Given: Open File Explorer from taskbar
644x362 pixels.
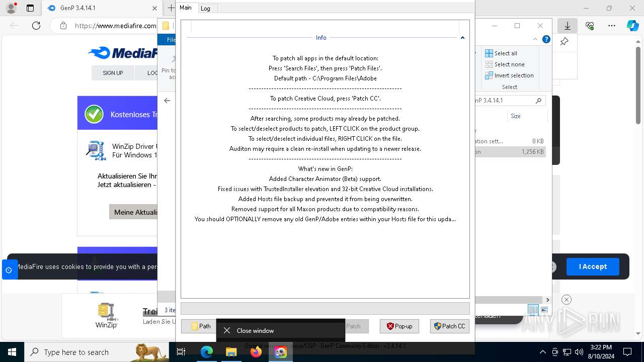Looking at the screenshot, I should (x=231, y=352).
